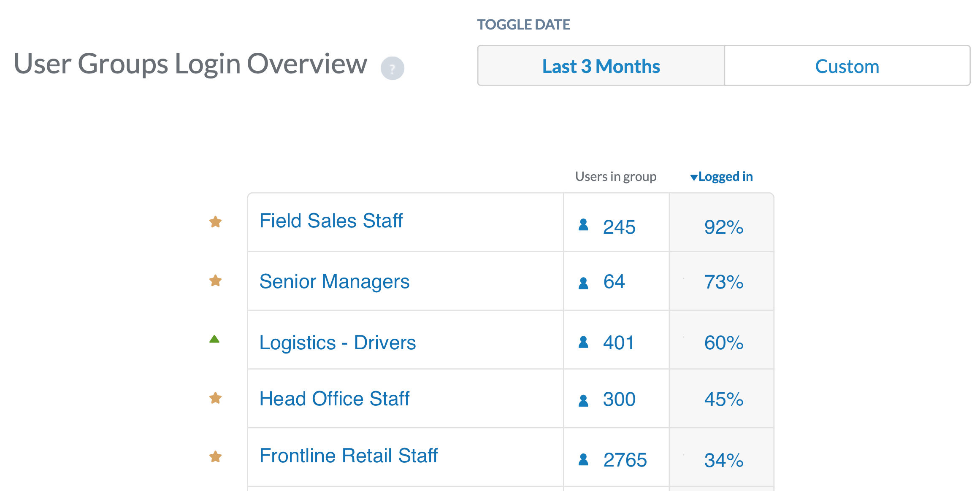Click the User Groups Login Overview heading
The width and height of the screenshot is (980, 491).
coord(190,64)
